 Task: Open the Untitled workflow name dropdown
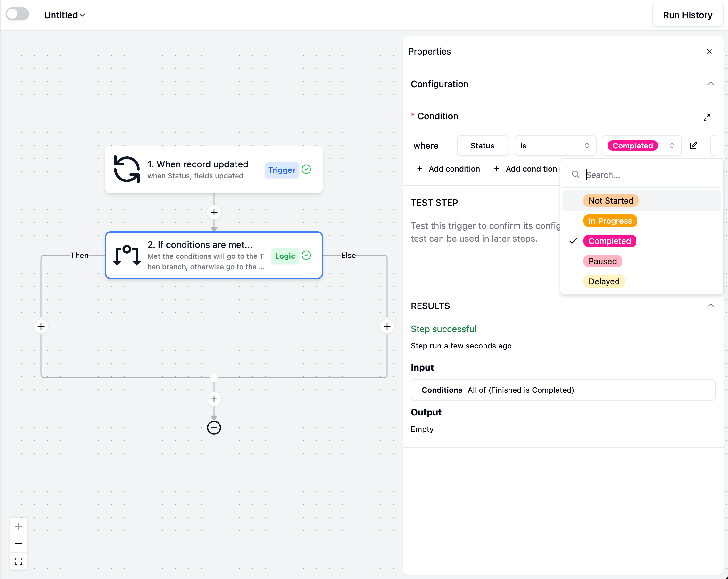[64, 15]
